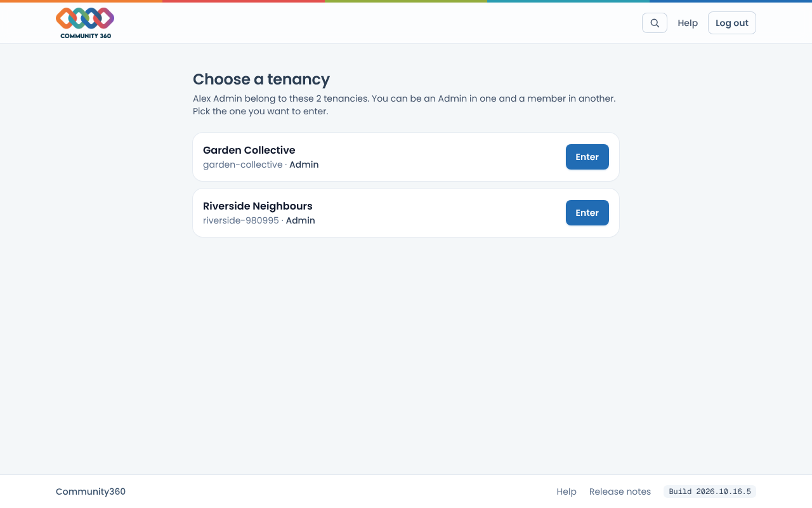Click the Community 360 logo

[85, 23]
